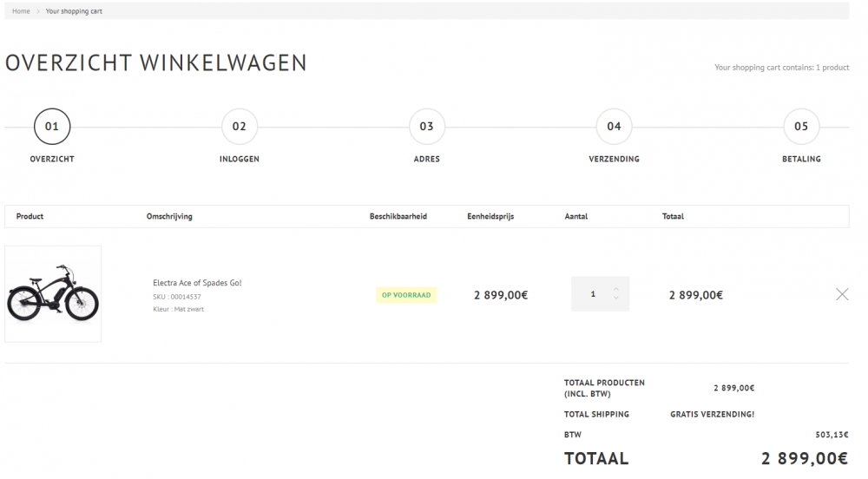This screenshot has width=868, height=479.
Task: Click the SKU : 00014537 text
Action: coord(176,297)
